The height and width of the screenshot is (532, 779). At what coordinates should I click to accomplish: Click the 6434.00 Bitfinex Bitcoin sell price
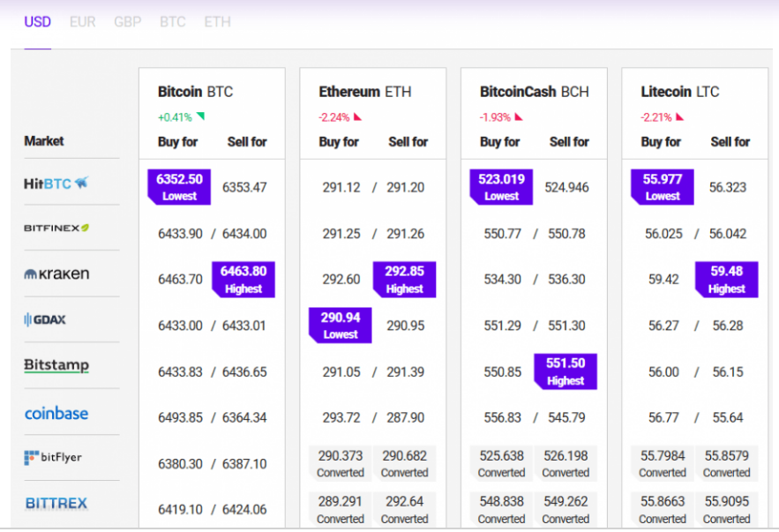tap(244, 234)
